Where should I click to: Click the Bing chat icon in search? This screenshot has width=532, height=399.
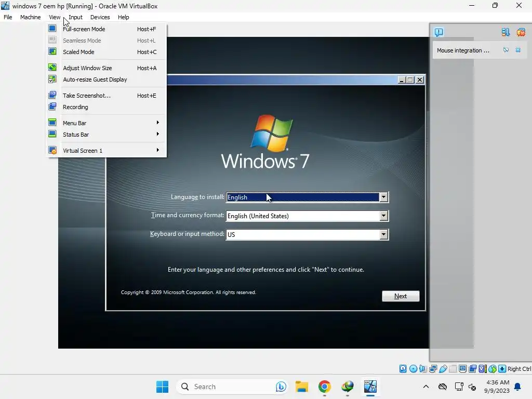(x=281, y=387)
